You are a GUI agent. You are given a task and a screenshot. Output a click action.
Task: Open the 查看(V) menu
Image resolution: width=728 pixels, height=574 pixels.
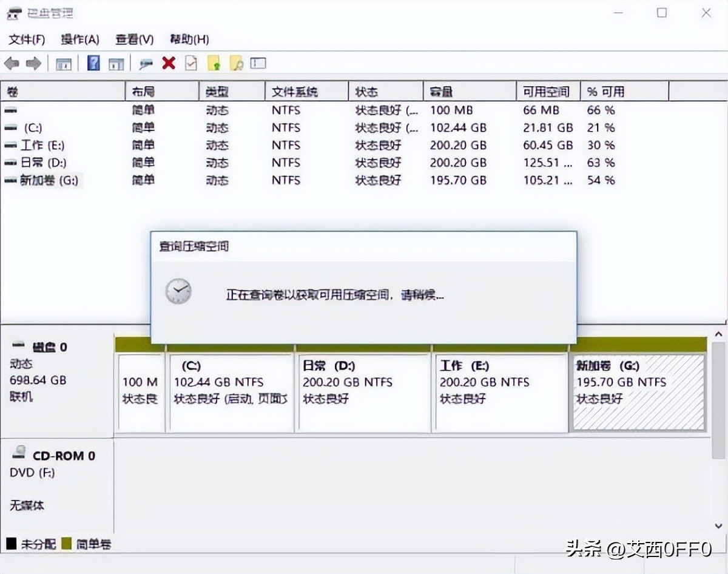[x=133, y=39]
